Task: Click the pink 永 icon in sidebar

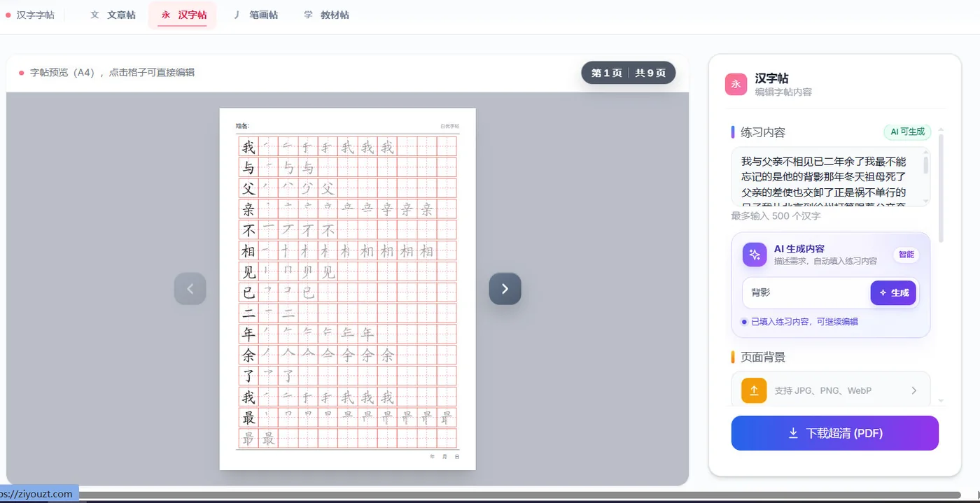Action: coord(736,84)
